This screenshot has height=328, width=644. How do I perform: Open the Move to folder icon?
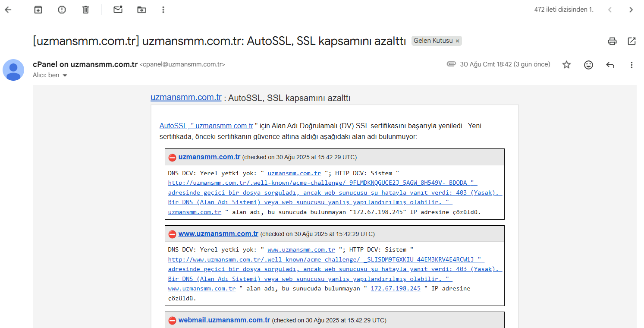pos(141,9)
